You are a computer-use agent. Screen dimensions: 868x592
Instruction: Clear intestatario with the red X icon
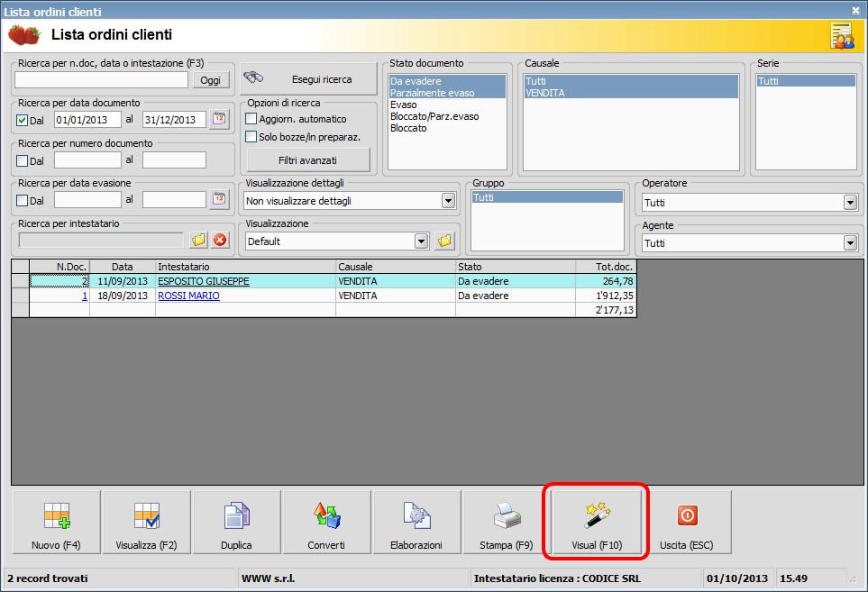[x=220, y=240]
